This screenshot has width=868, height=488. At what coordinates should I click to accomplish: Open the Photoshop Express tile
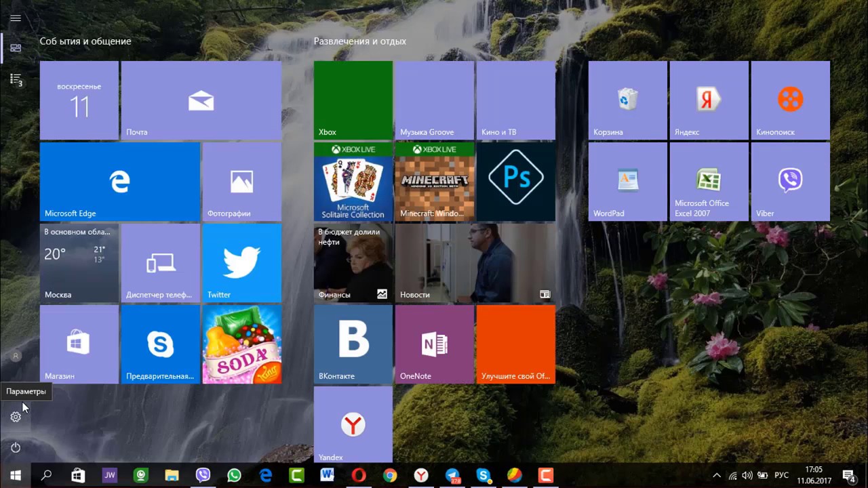click(516, 182)
